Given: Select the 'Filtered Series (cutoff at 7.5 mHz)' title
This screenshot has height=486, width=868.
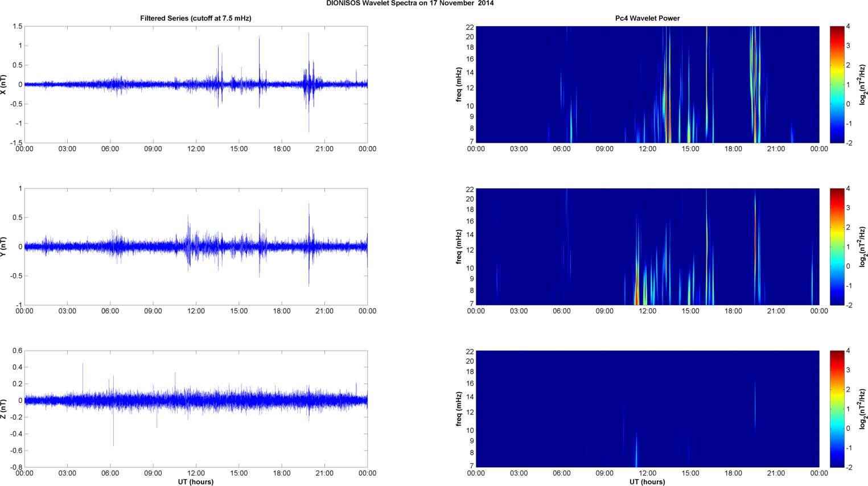Looking at the screenshot, I should [196, 18].
